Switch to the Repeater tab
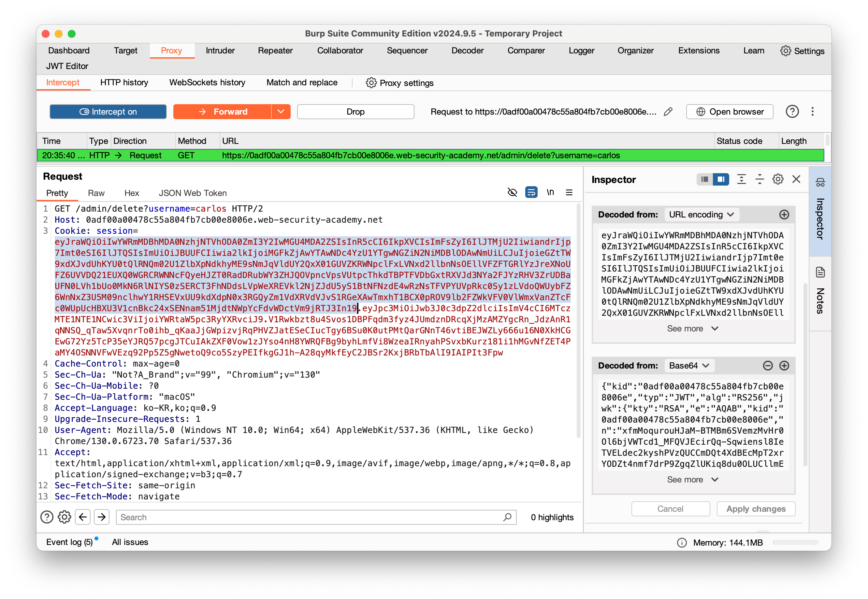 pos(275,51)
